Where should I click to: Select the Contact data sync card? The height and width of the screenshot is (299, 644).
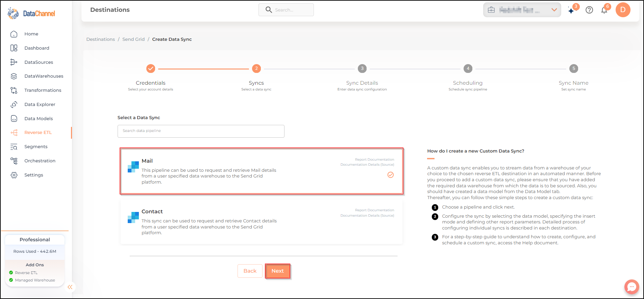(262, 222)
